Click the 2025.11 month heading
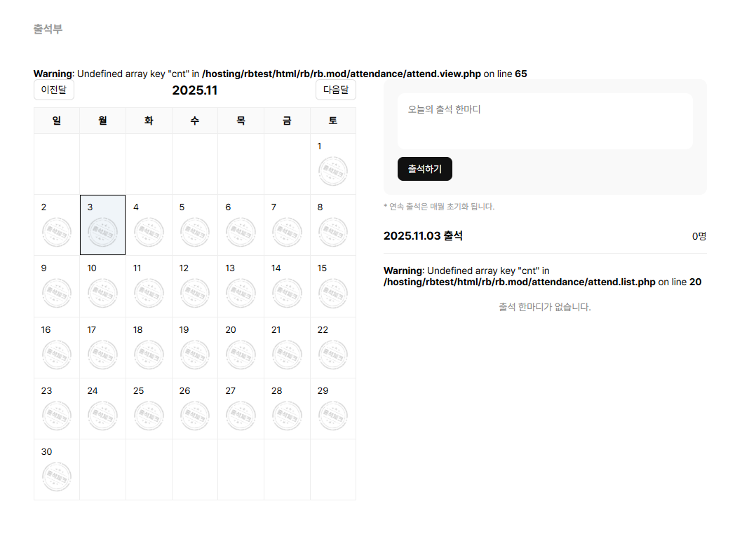The height and width of the screenshot is (534, 756). [195, 90]
